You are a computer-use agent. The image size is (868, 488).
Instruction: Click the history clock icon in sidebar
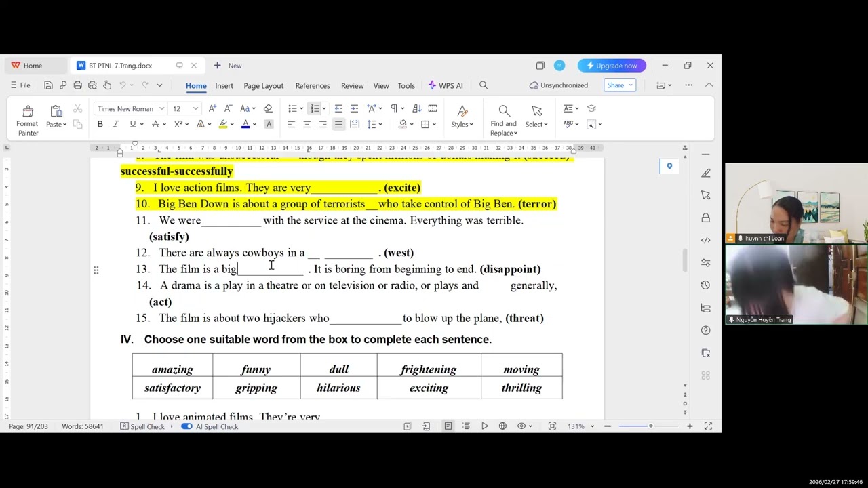tap(706, 285)
